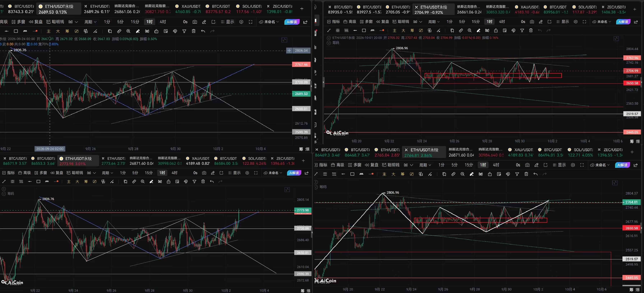644x293 pixels.
Task: Open the chart filter icon, top-left window
Action: coord(184,31)
